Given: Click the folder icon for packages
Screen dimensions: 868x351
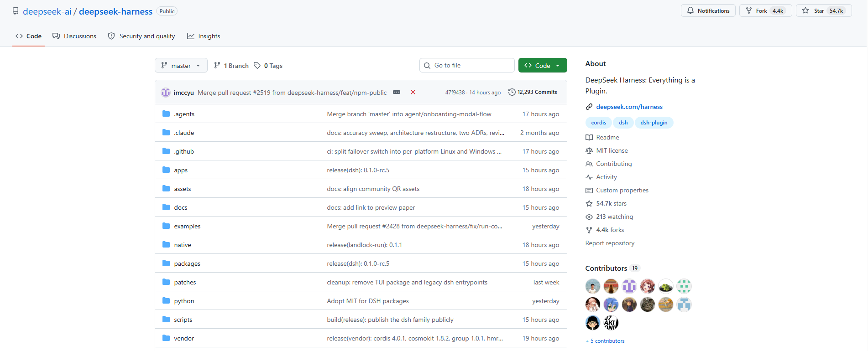Looking at the screenshot, I should coord(166,263).
